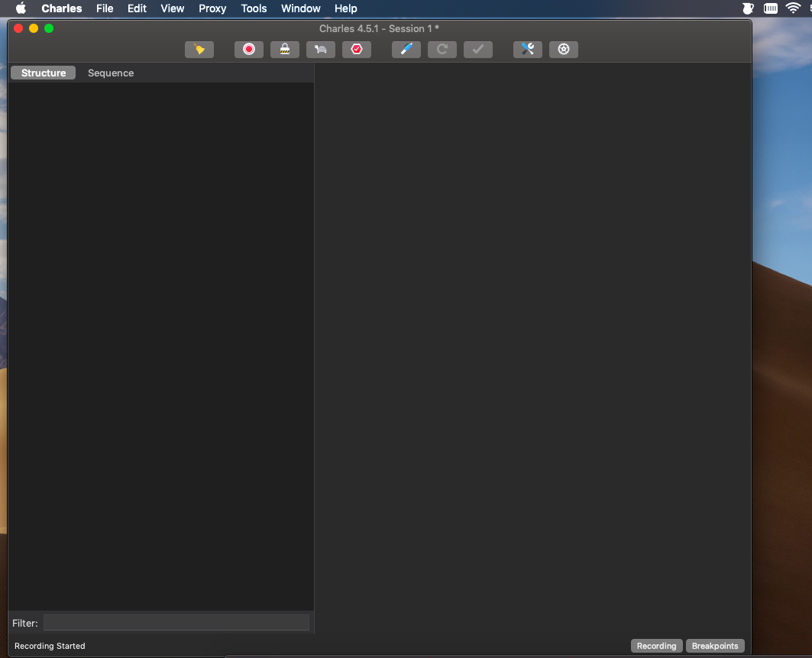Open the Tools menu
Image resolution: width=812 pixels, height=658 pixels.
point(254,8)
